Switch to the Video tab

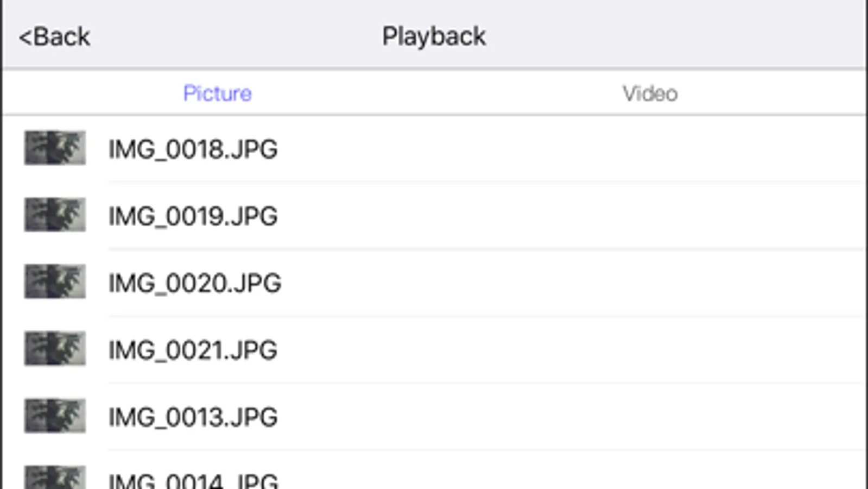(650, 93)
